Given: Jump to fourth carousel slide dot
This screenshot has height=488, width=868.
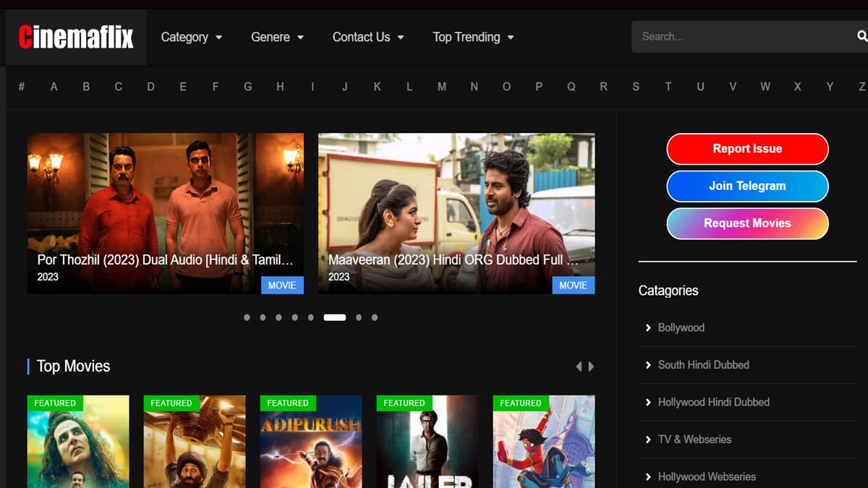Looking at the screenshot, I should click(x=294, y=317).
